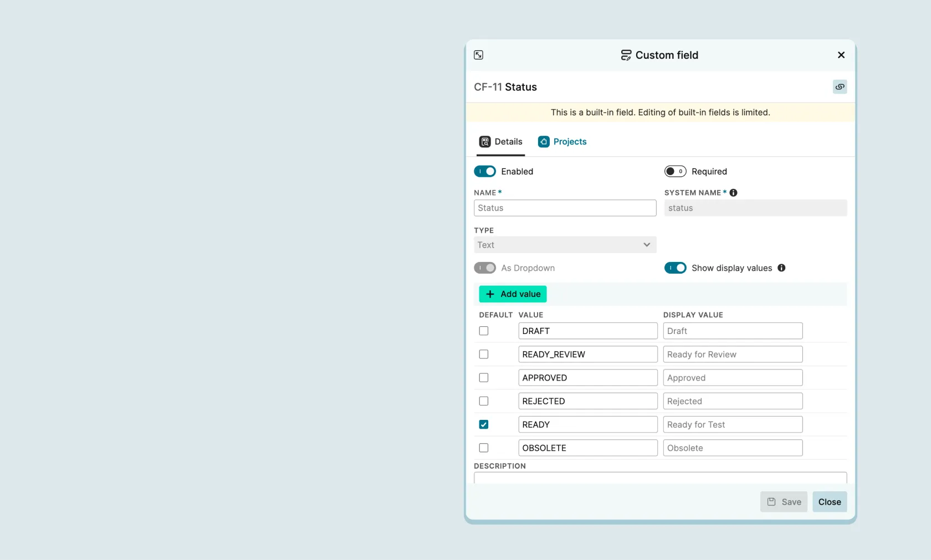
Task: Toggle the Enabled switch off
Action: pos(485,172)
